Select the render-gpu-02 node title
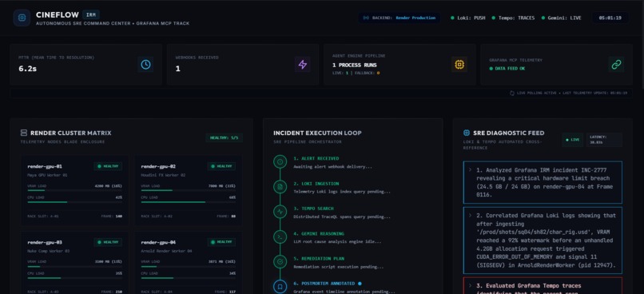Viewport: 644px width, 294px height. [x=158, y=166]
